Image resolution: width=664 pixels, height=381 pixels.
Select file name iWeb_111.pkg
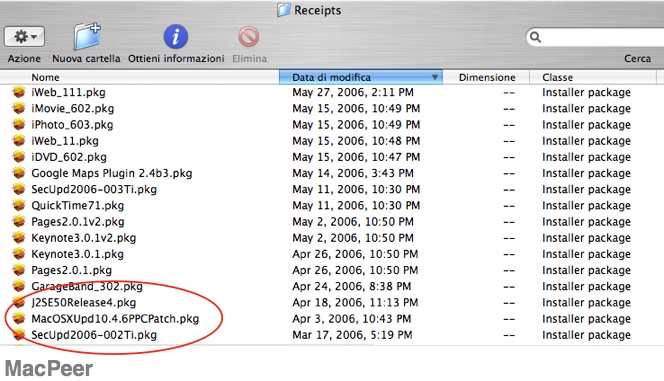(69, 92)
